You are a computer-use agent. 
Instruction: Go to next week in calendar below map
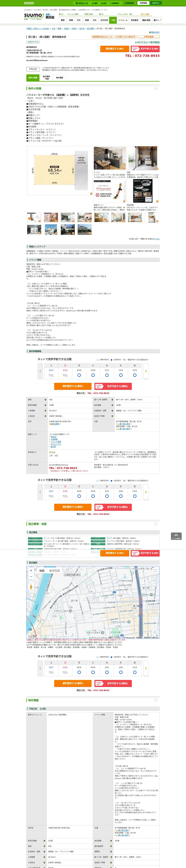(146, 669)
